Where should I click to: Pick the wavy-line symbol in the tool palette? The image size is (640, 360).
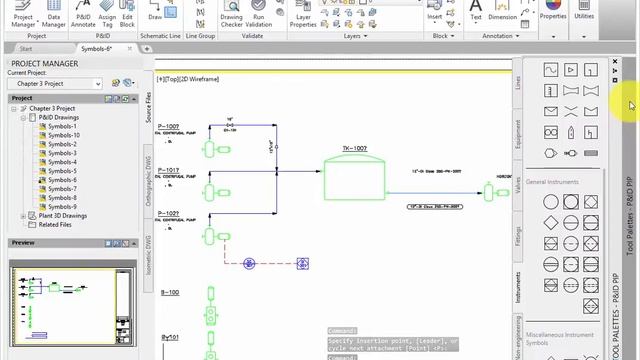pos(551,70)
